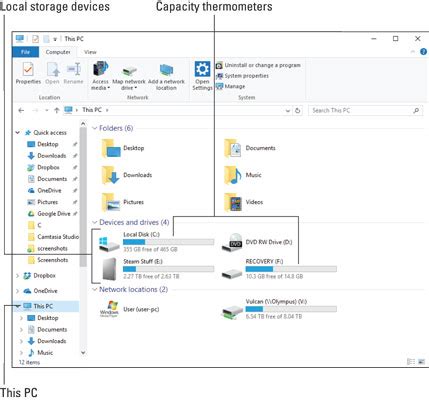Click '12 items' status bar text

pyautogui.click(x=29, y=362)
